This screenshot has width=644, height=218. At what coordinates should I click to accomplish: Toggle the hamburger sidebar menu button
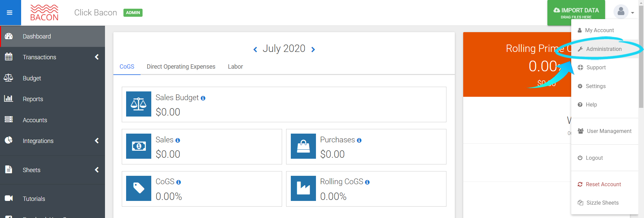click(x=10, y=13)
